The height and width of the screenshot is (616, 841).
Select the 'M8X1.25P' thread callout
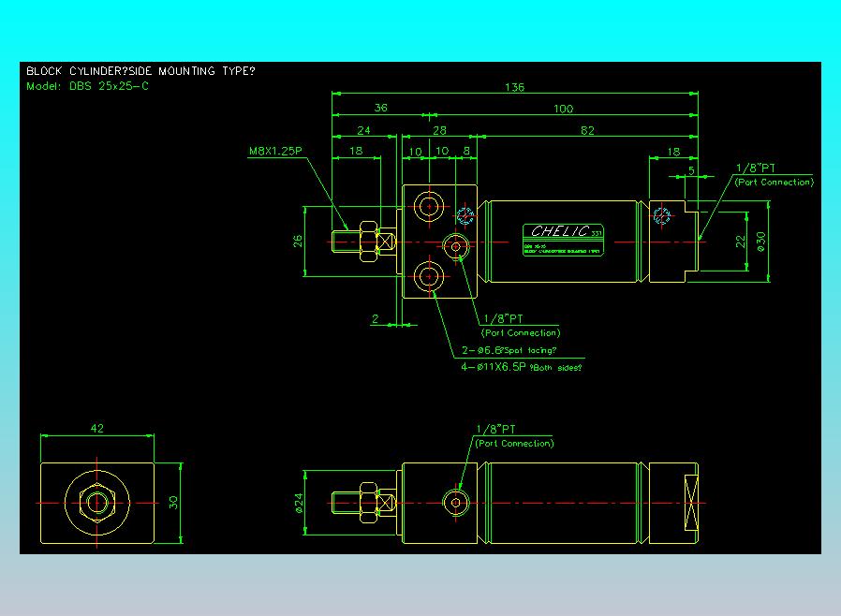pos(275,151)
